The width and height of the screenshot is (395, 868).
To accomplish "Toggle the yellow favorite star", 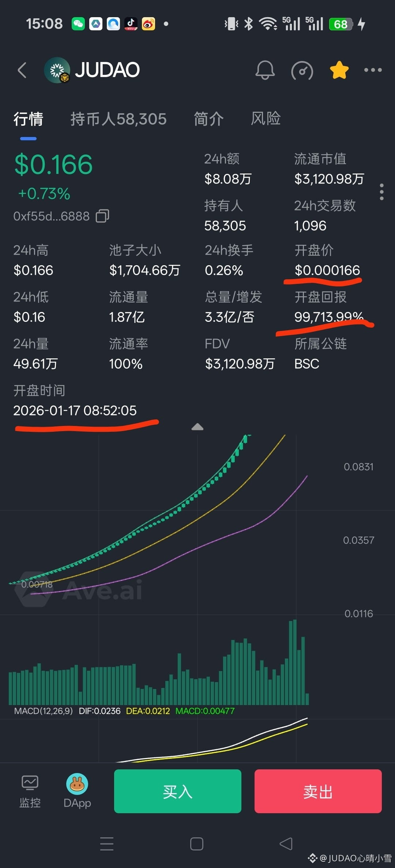I will point(339,70).
